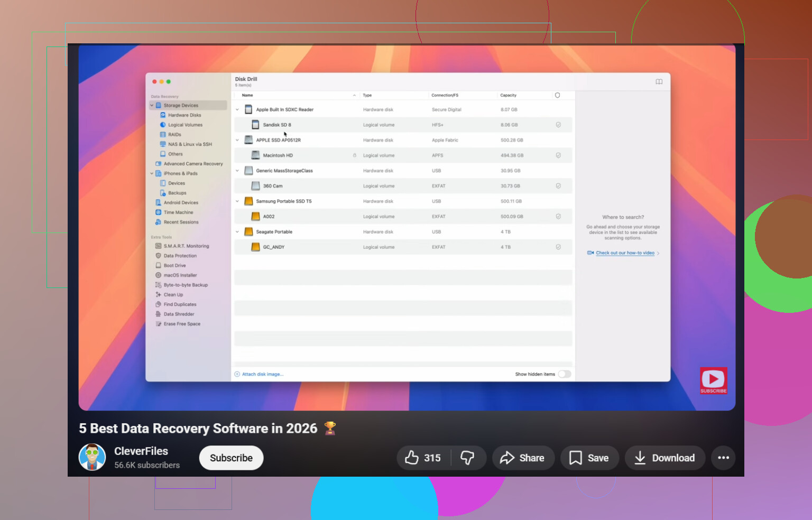
Task: Click the 'Secure Digital' connection cell
Action: 447,110
